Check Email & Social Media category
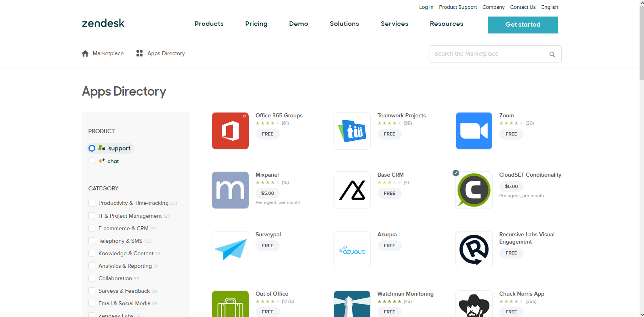The image size is (644, 317). tap(92, 303)
